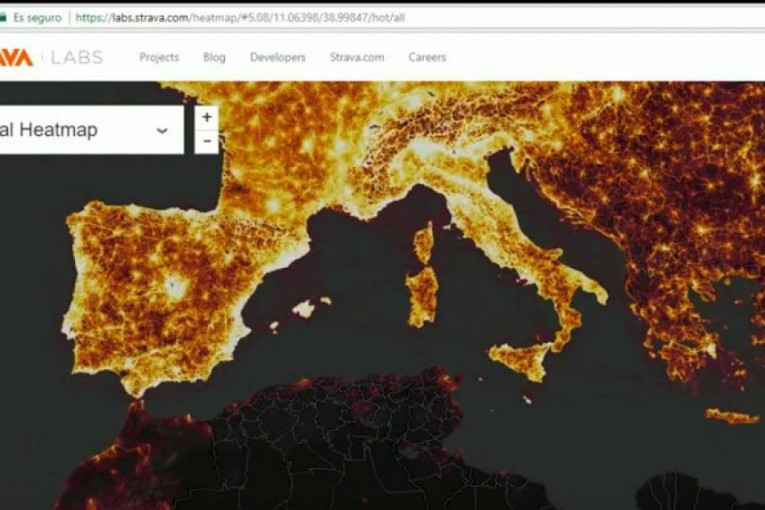Viewport: 765px width, 510px height.
Task: Click the bright Madrid hotspot in Spain
Action: point(177,287)
